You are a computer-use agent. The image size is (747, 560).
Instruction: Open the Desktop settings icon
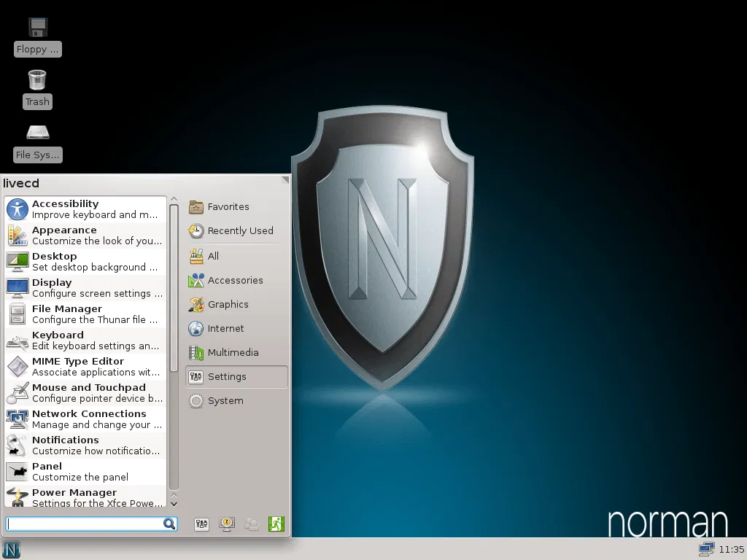[18, 262]
